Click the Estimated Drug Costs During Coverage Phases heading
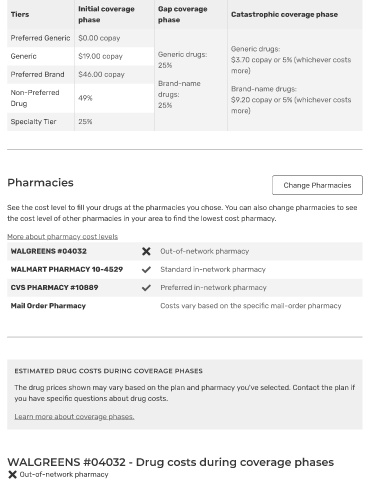This screenshot has height=480, width=370. click(x=108, y=371)
